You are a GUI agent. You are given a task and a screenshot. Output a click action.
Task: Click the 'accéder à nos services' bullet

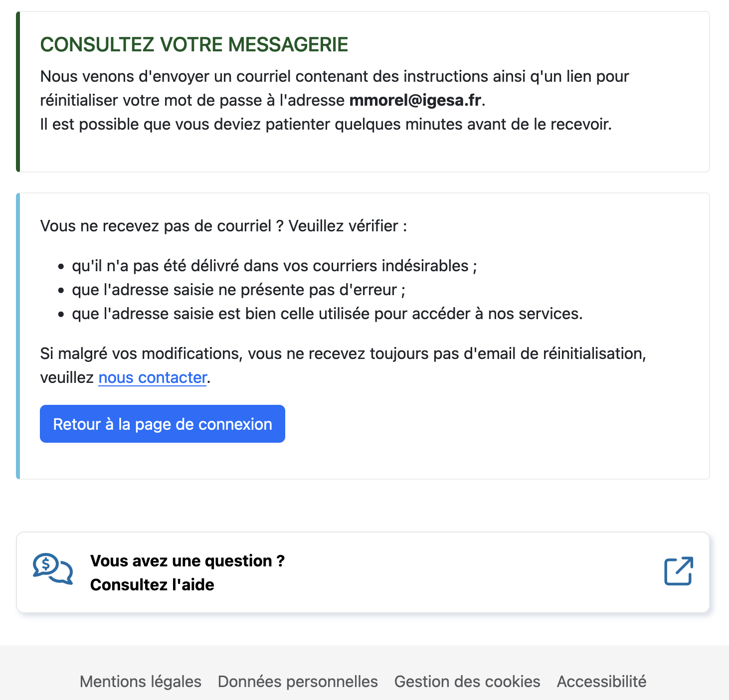pyautogui.click(x=327, y=314)
